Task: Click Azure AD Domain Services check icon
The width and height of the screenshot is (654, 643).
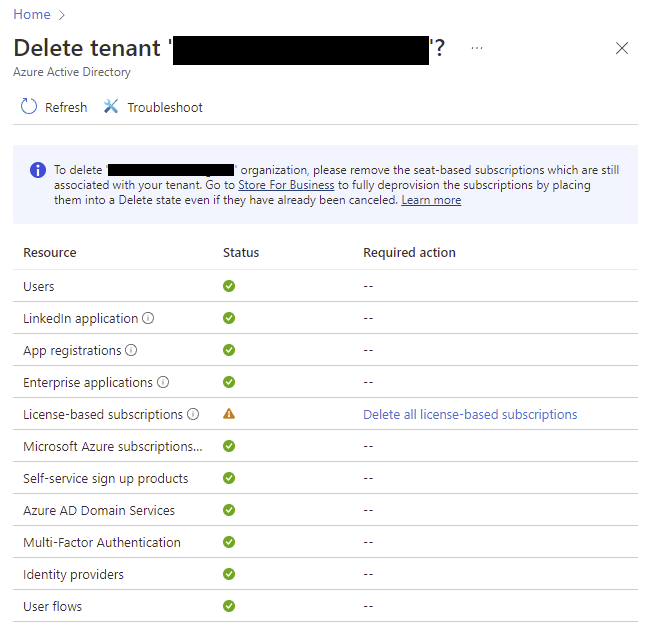Action: click(x=229, y=510)
